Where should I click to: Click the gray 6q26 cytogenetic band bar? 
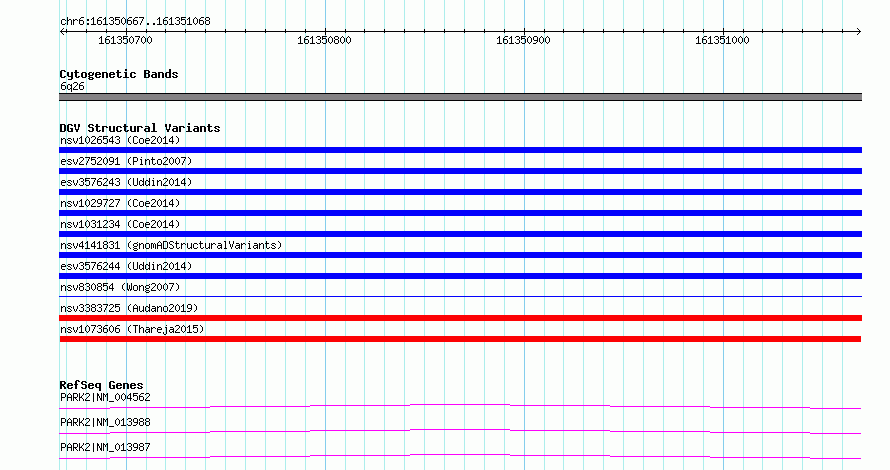coord(460,97)
